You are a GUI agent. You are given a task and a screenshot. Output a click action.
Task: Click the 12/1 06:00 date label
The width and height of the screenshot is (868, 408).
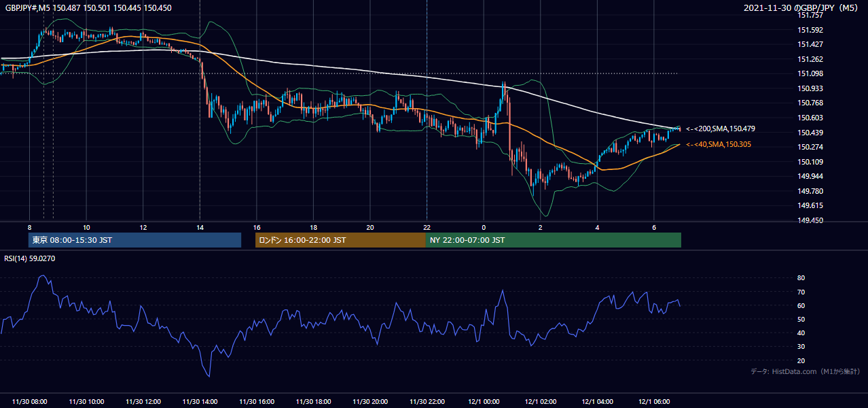pos(654,402)
